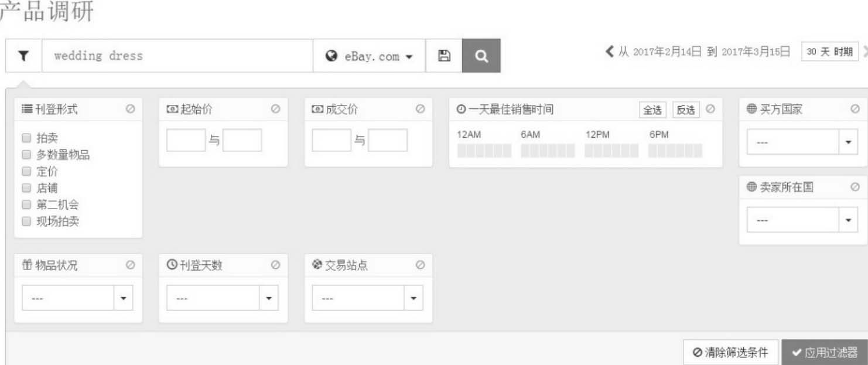Clear the 交易站点 filter reset icon
Screen dimensions: 868x365
420,265
